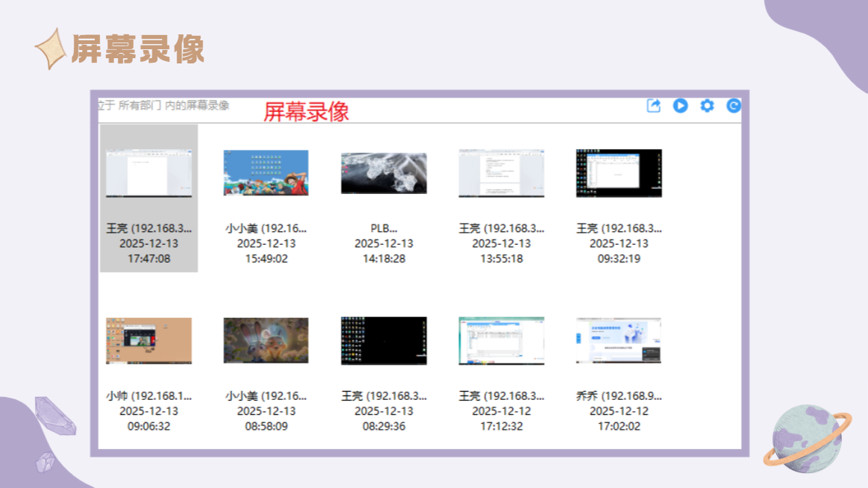Select the PLB recording thumbnail at 14:18:28
This screenshot has height=488, width=868.
(x=384, y=173)
